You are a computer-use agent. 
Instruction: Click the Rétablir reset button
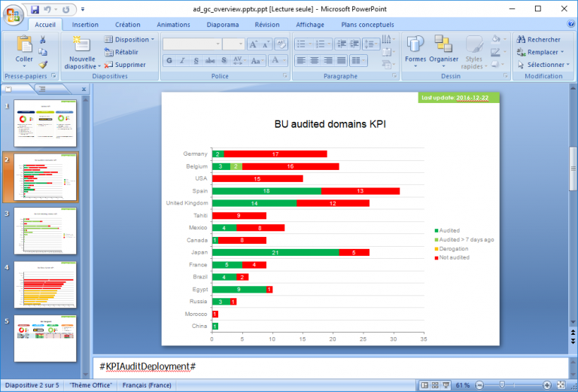[126, 52]
